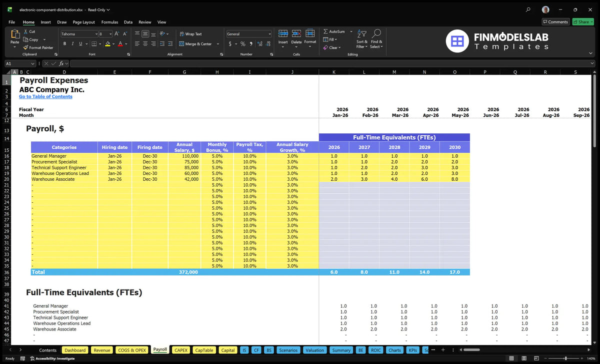
Task: Add a new sheet with plus button
Action: (x=442, y=350)
